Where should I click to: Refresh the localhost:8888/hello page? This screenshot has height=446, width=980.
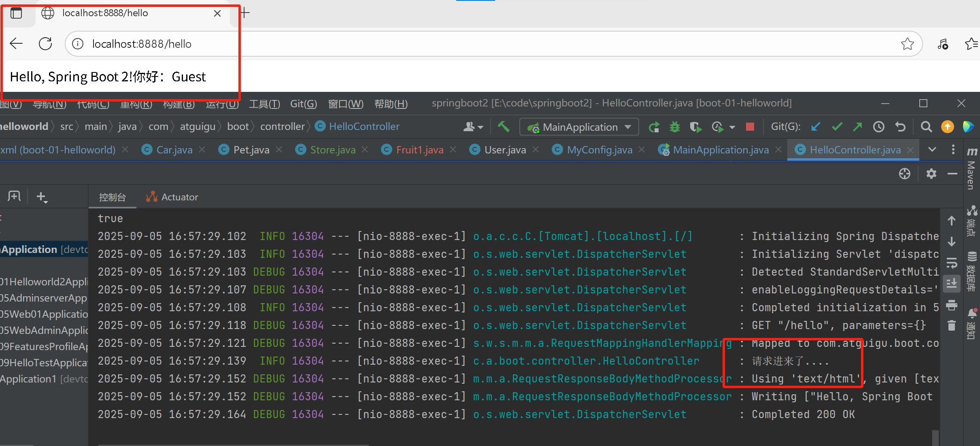pos(45,43)
